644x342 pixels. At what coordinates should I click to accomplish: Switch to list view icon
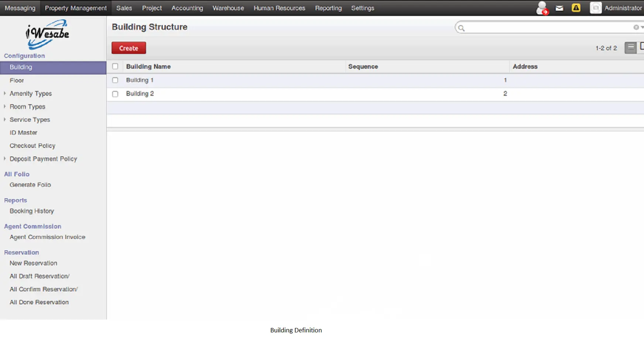[631, 48]
